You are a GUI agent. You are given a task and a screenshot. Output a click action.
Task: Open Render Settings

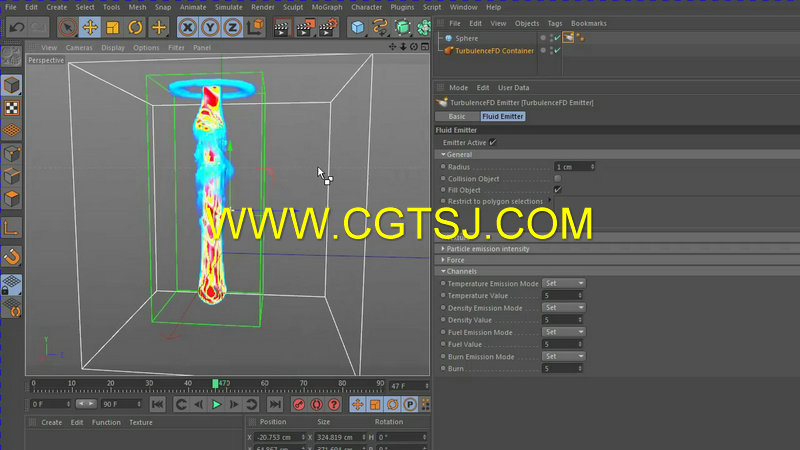[x=328, y=28]
